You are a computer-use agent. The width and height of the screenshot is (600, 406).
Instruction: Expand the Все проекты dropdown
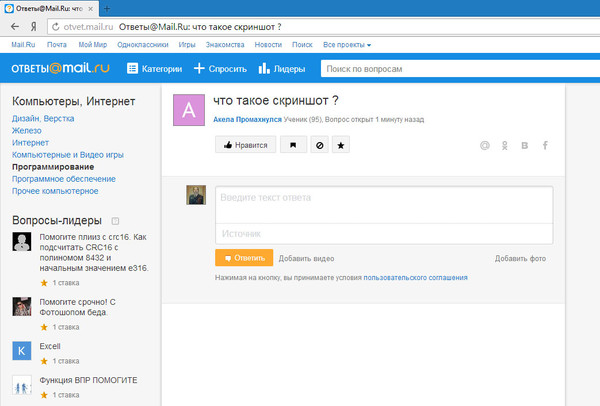tap(347, 45)
